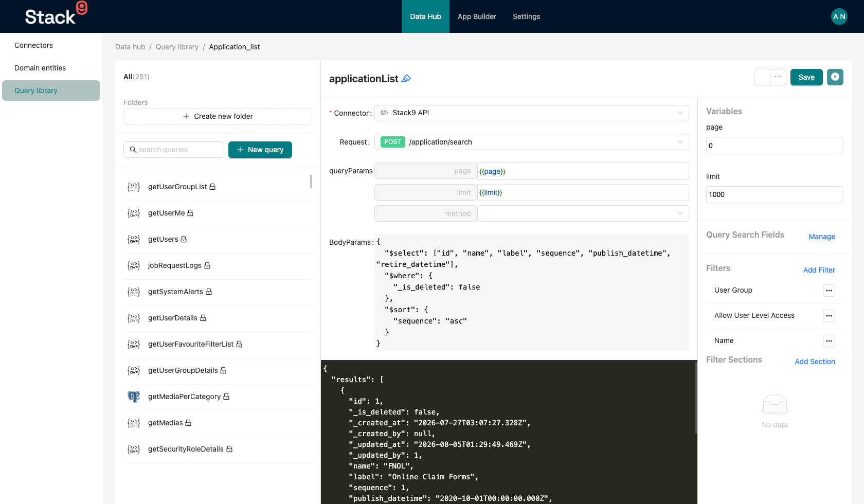The width and height of the screenshot is (864, 504).
Task: Click the getUserDetails query icon
Action: click(134, 318)
